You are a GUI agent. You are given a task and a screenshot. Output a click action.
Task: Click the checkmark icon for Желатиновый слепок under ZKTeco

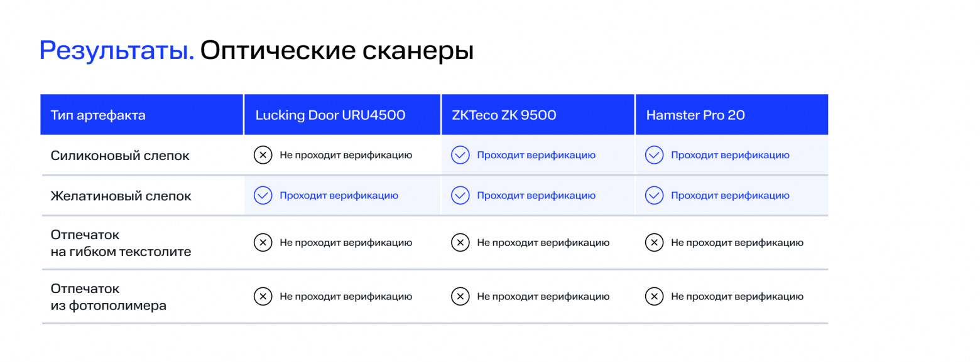[460, 196]
